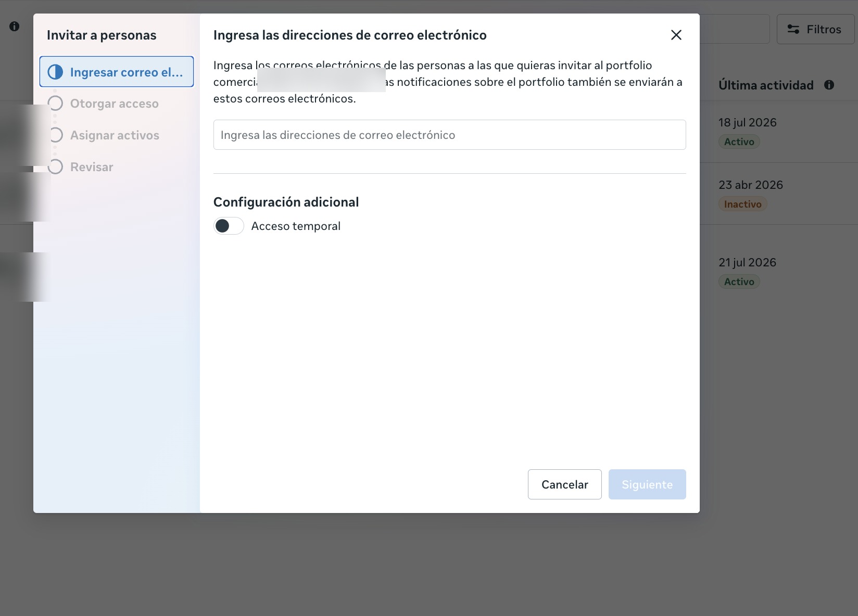Click the 18 jul 2026 date
Viewport: 858px width, 616px height.
747,122
